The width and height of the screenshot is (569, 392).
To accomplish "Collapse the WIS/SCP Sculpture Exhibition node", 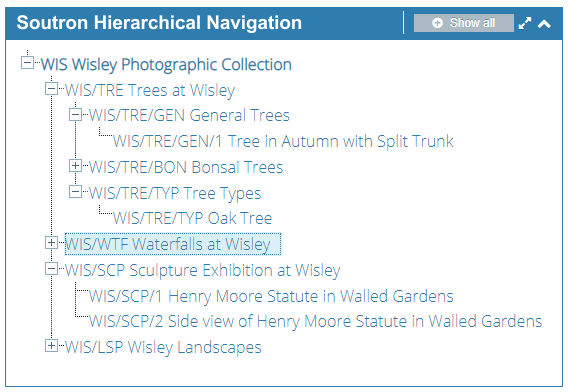I will point(52,269).
